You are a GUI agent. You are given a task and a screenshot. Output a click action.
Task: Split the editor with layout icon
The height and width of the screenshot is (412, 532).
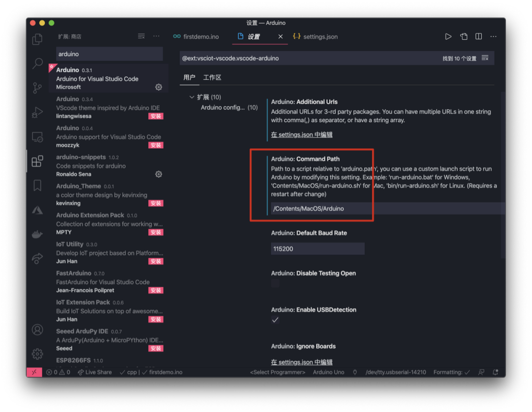[x=478, y=36]
